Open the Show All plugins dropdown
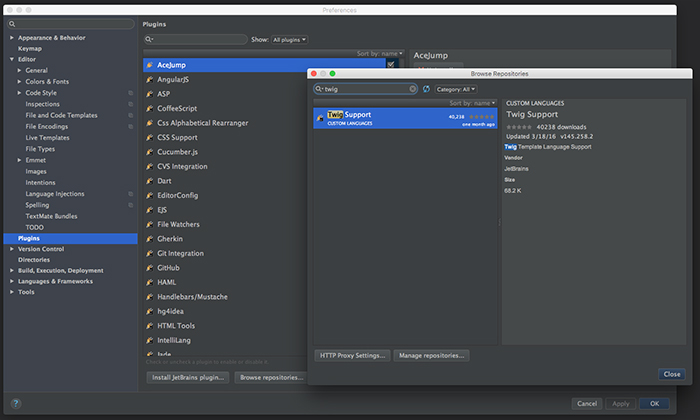The height and width of the screenshot is (420, 700). pyautogui.click(x=290, y=39)
